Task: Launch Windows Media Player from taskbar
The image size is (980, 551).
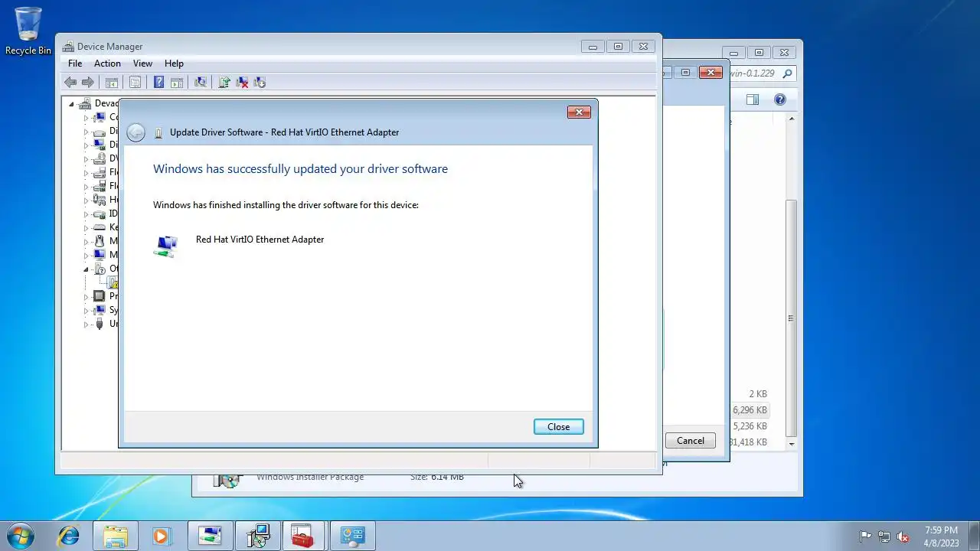Action: click(x=162, y=536)
